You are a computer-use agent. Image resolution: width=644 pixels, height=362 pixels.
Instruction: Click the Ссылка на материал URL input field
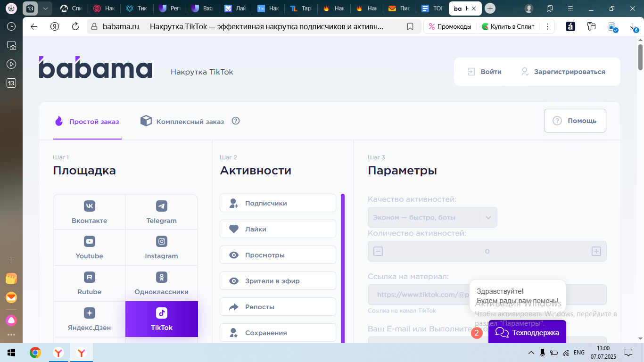[487, 295]
